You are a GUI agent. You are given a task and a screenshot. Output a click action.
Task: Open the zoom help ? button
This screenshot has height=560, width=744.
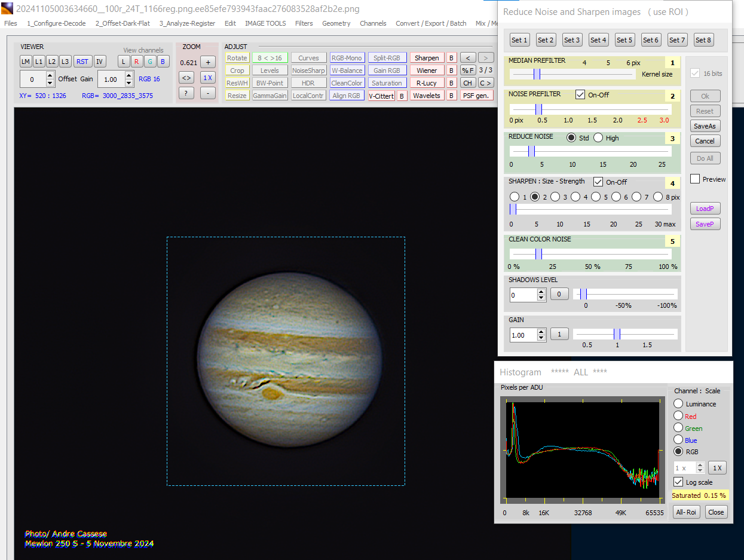click(186, 93)
